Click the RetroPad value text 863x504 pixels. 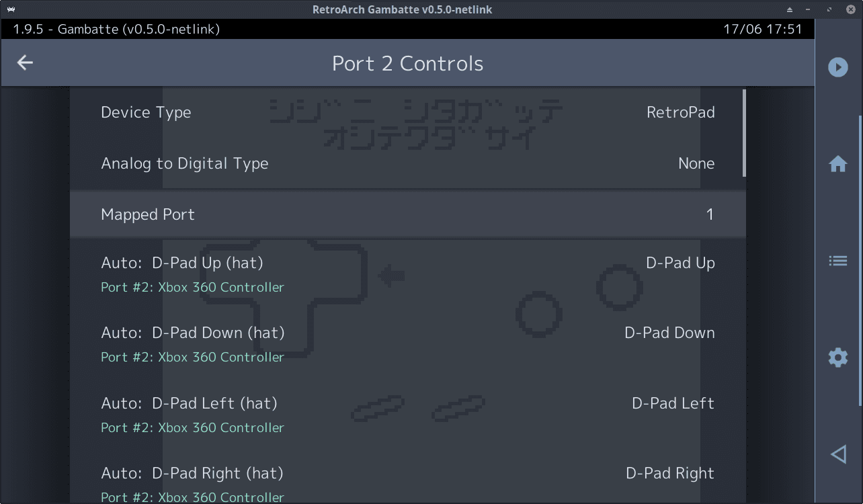tap(680, 112)
